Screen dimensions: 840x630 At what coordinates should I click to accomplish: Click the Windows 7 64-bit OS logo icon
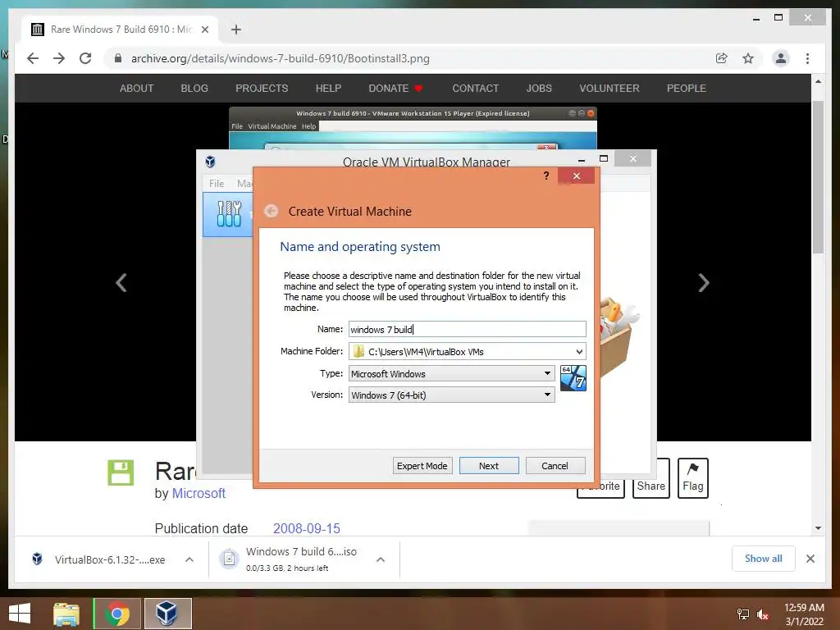coord(573,377)
